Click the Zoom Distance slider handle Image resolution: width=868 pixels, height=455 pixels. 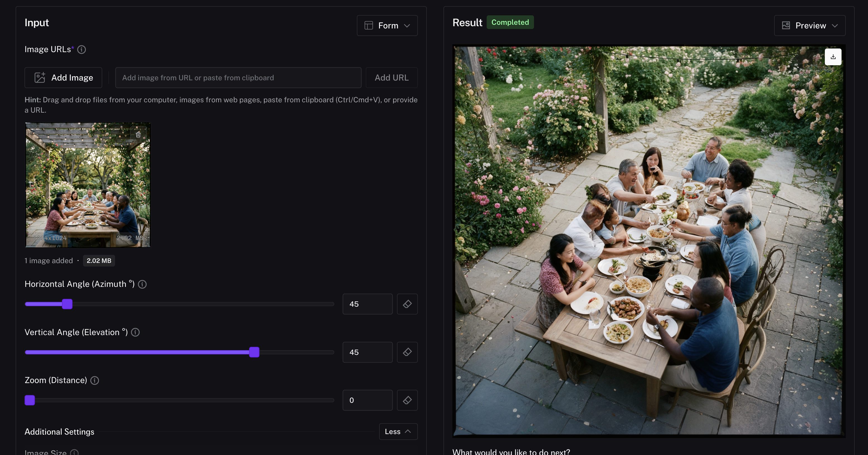pyautogui.click(x=30, y=400)
